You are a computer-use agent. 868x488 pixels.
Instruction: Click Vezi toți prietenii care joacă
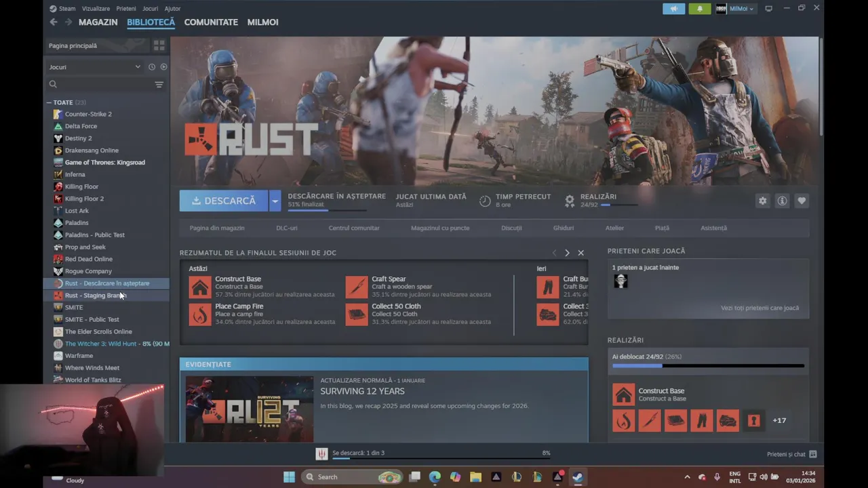click(759, 308)
